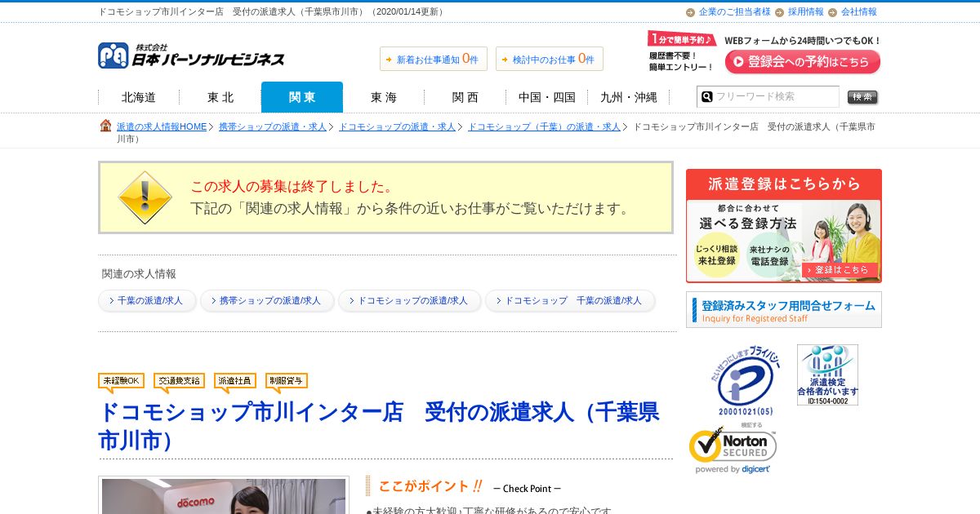
Task: Open 携帯ショップの派遣/求人 related link
Action: (267, 300)
